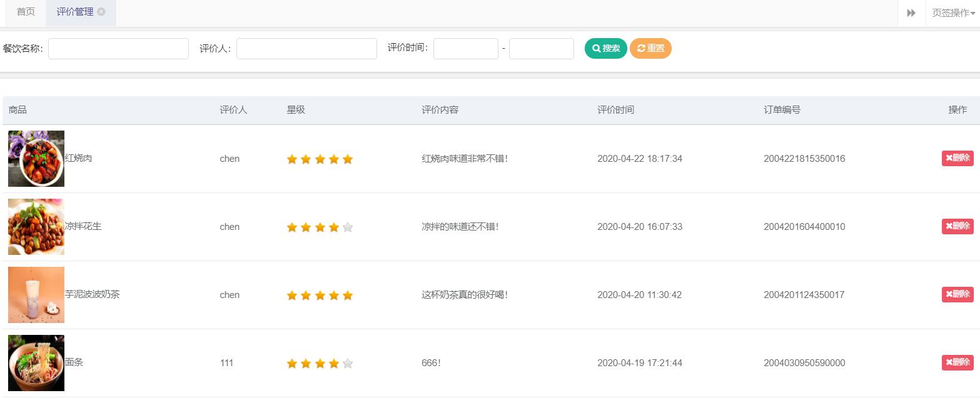This screenshot has height=398, width=980.
Task: Select product name 面条
Action: [x=74, y=362]
